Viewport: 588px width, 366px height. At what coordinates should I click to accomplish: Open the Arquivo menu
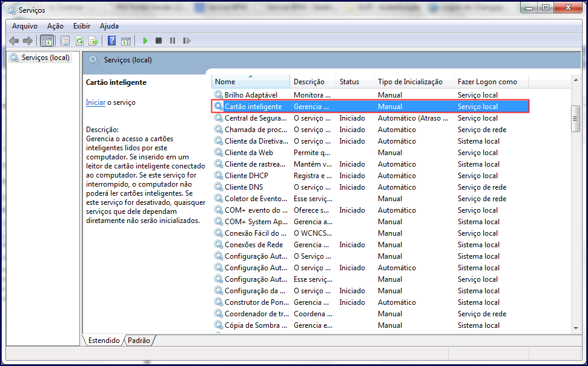tap(25, 26)
